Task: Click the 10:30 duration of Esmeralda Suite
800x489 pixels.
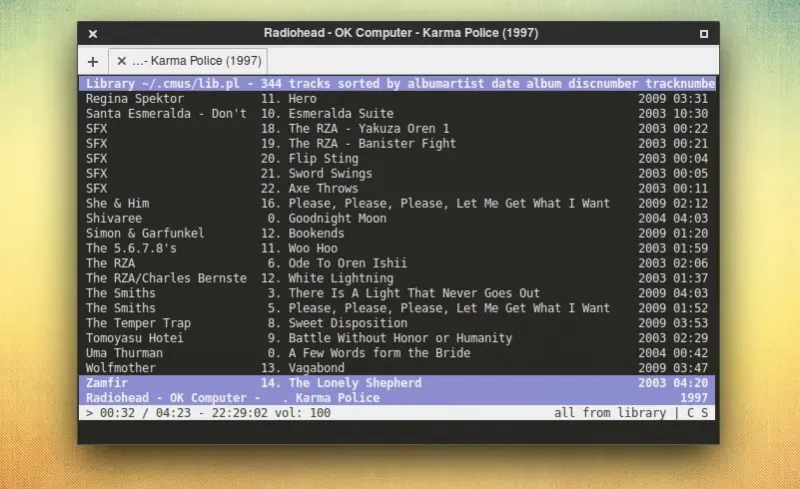Action: coord(690,113)
